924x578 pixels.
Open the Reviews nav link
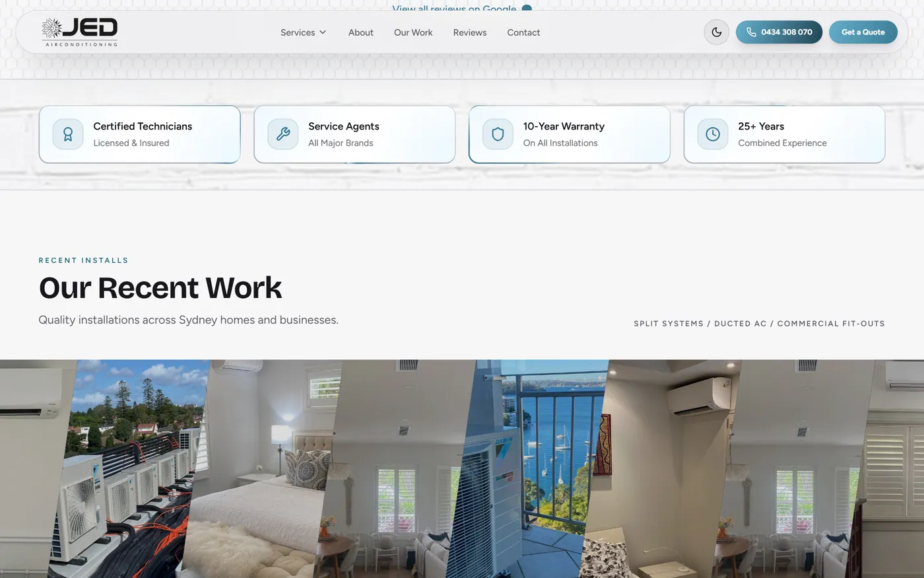click(469, 32)
